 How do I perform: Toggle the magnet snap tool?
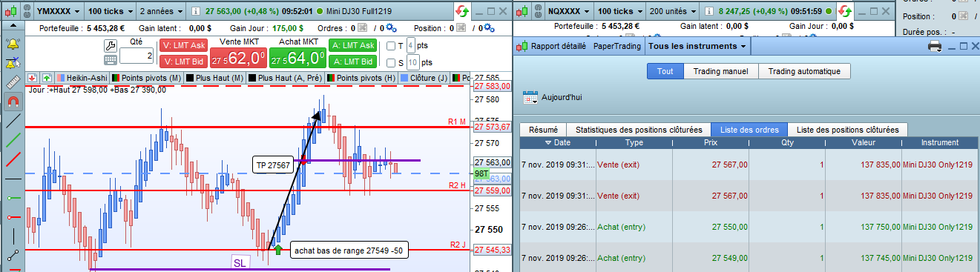(x=13, y=101)
